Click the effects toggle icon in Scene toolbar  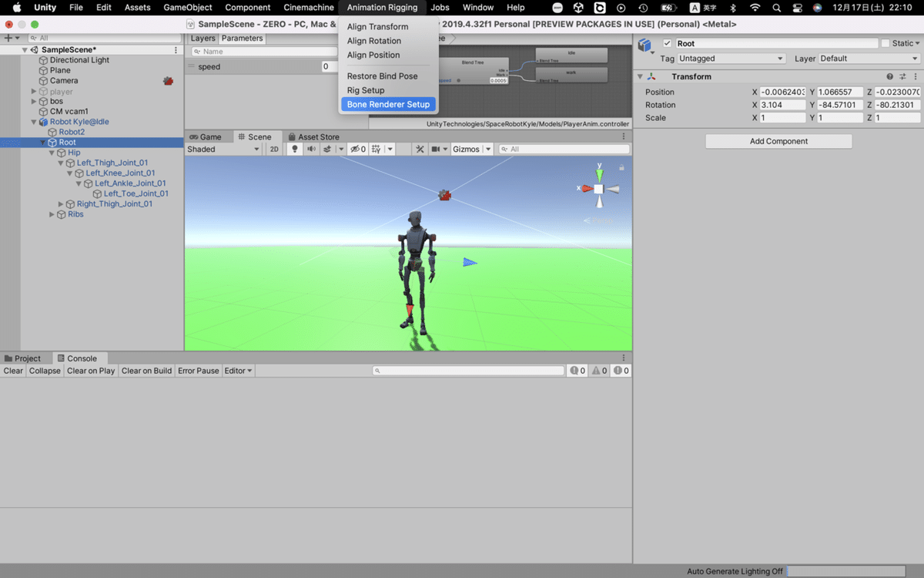point(328,149)
